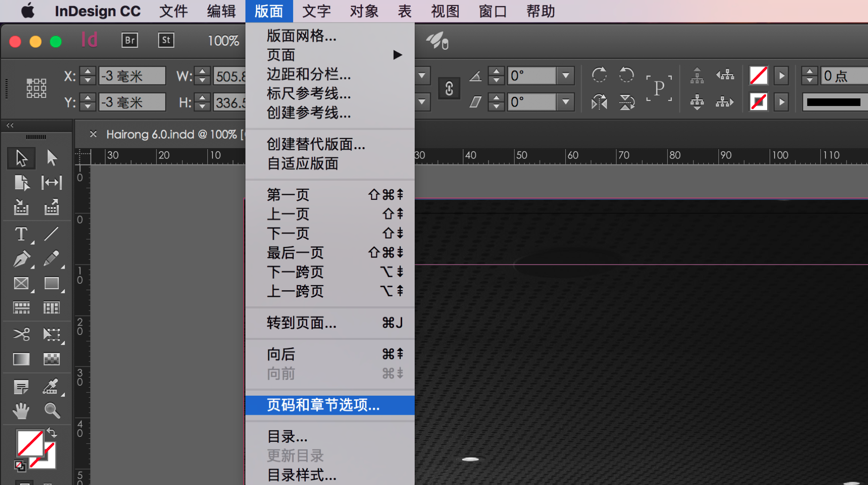868x485 pixels.
Task: Click the reference point locator grid
Action: pos(36,88)
